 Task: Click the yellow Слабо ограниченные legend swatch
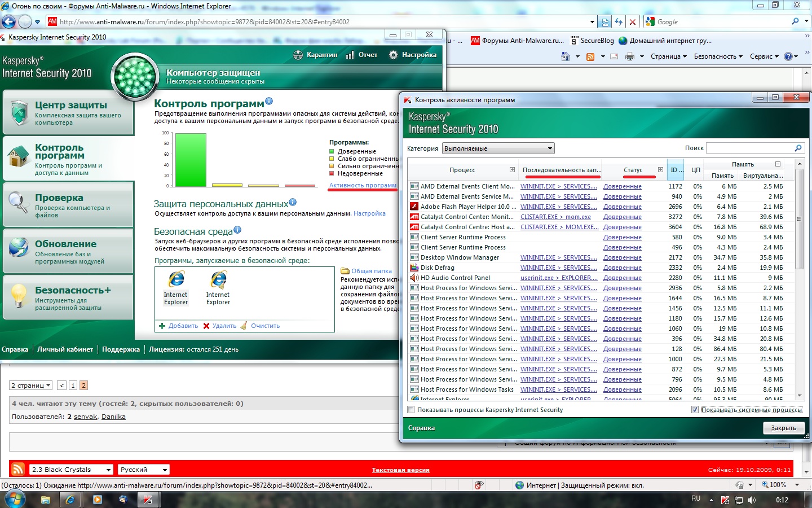332,159
